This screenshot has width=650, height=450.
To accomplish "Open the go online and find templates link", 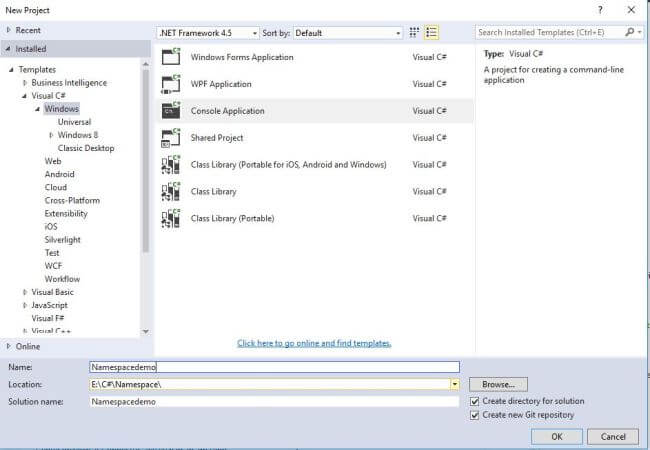I will point(314,343).
